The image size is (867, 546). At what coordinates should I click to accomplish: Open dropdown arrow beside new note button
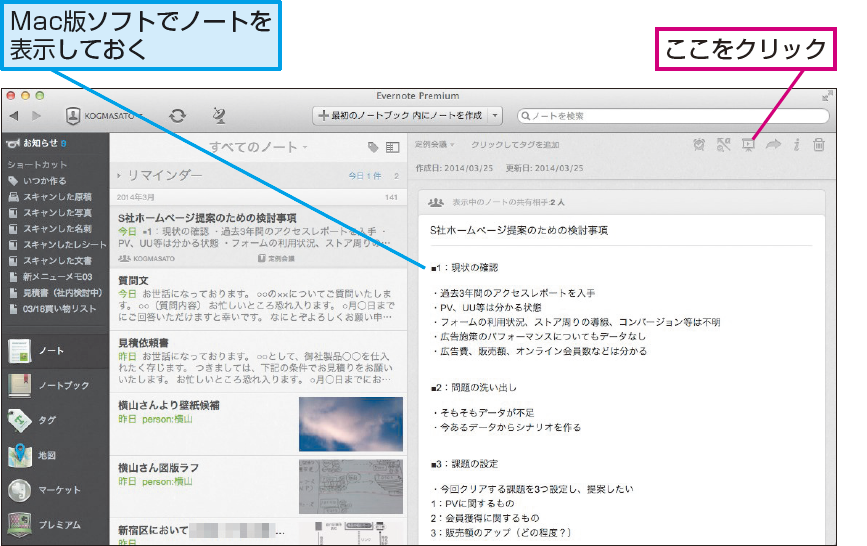[x=495, y=116]
